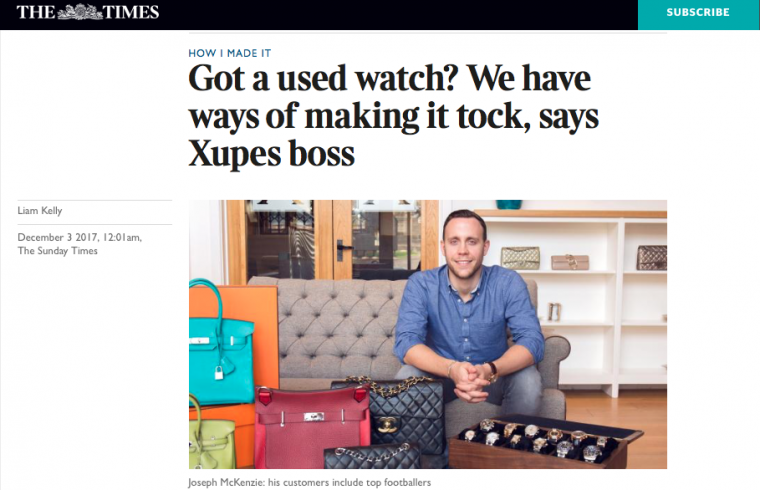Image resolution: width=760 pixels, height=490 pixels.
Task: Click the December 3 2017 publication date
Action: [79, 237]
